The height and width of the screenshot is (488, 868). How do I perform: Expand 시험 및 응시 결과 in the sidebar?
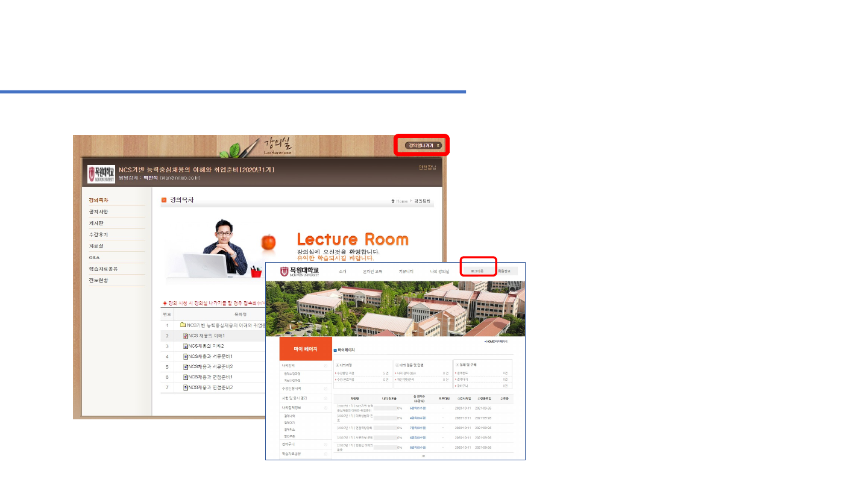[306, 398]
